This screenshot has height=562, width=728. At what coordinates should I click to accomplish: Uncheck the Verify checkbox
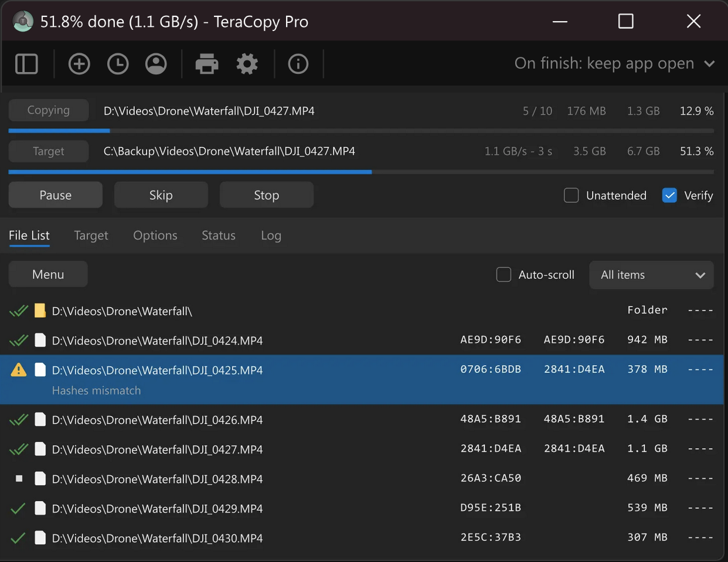tap(669, 195)
